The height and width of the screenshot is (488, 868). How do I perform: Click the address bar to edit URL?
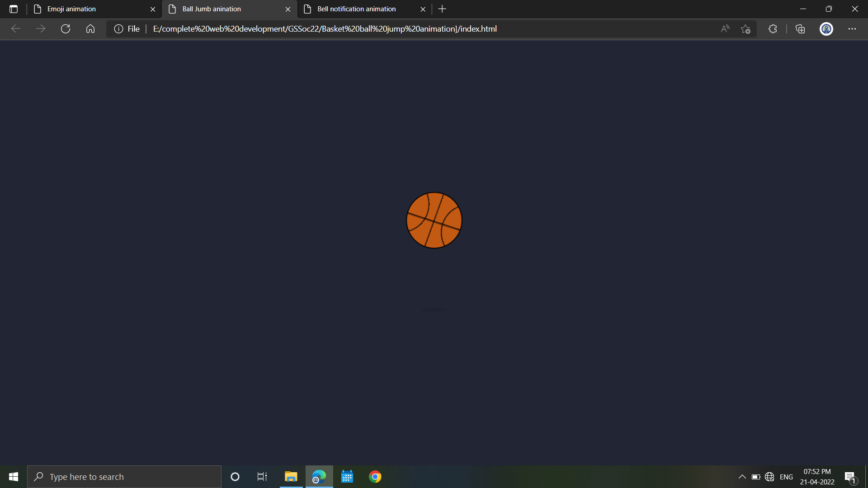pos(407,28)
